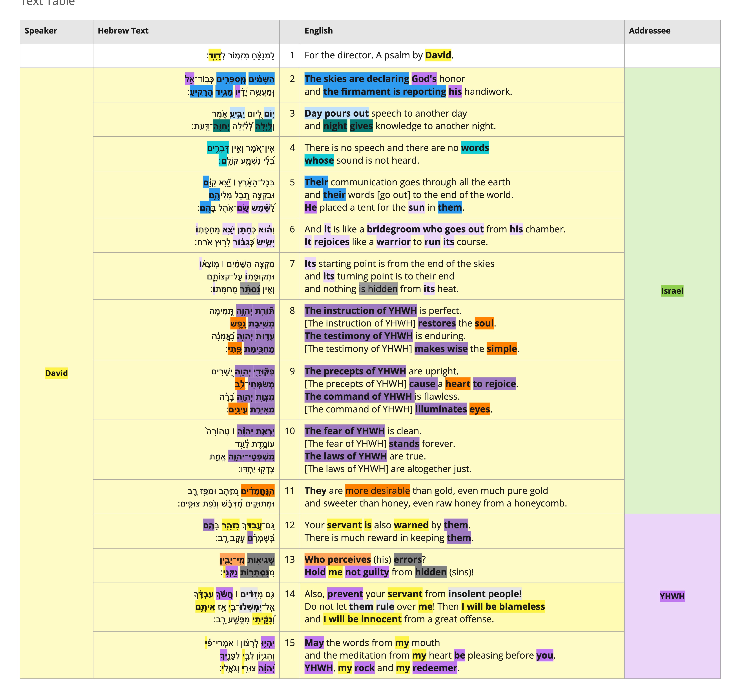
Task: Click gray 'is hidden' in verse 7
Action: click(x=378, y=289)
